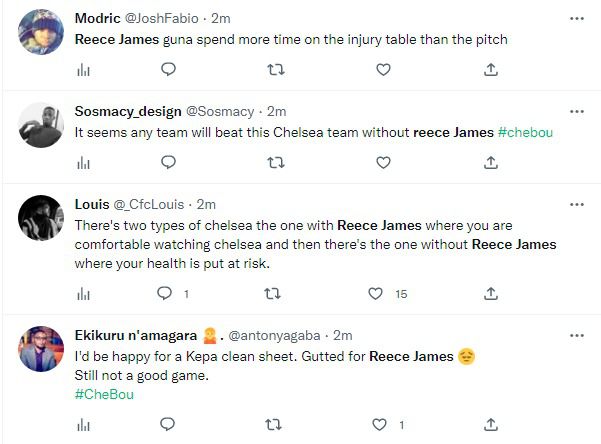Open Sosmacy_design's profile name
Image resolution: width=601 pixels, height=444 pixels.
click(128, 111)
